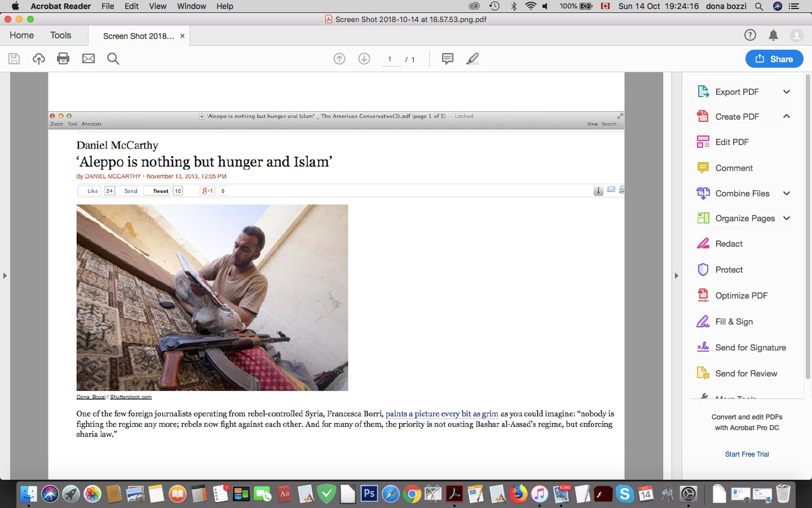
Task: Open the Help menu
Action: click(225, 6)
